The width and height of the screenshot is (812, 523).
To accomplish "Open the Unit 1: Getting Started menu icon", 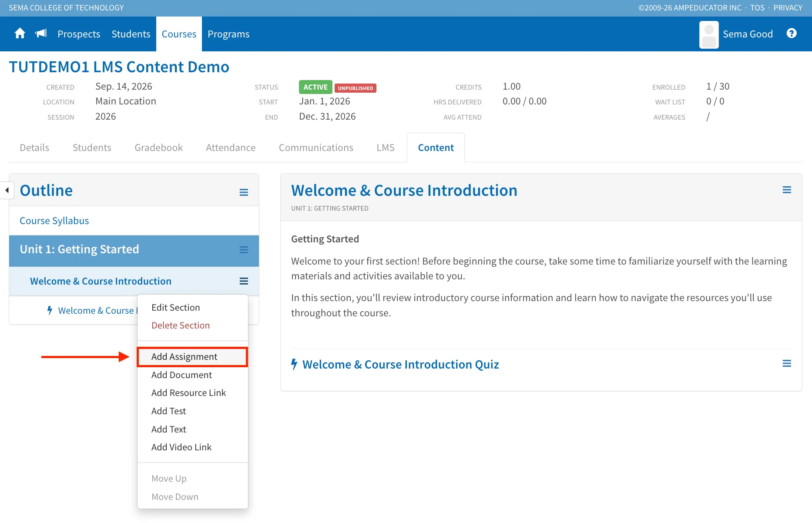I will (x=244, y=250).
